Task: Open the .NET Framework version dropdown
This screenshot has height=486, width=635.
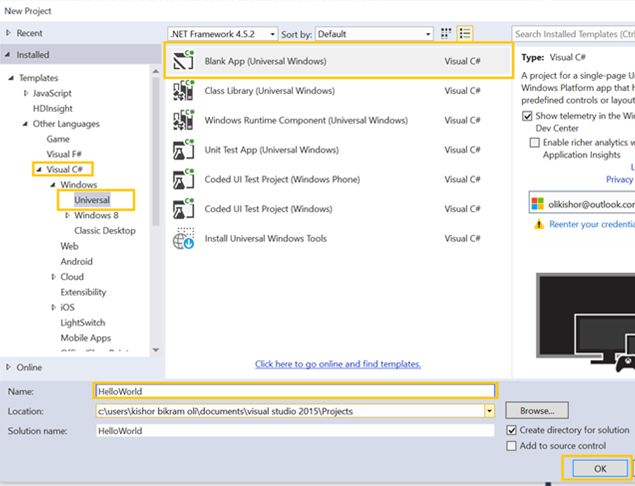Action: (x=223, y=34)
